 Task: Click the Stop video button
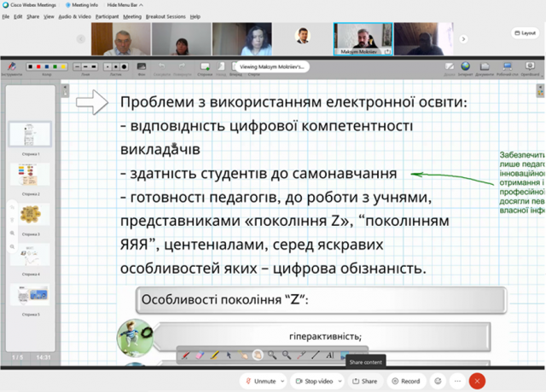315,381
